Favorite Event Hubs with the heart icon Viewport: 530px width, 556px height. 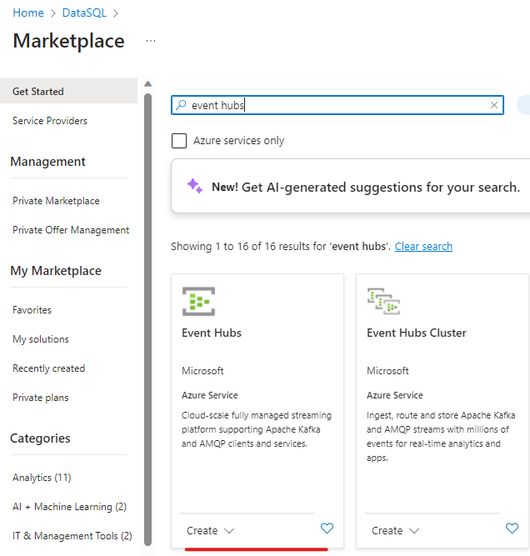point(327,528)
